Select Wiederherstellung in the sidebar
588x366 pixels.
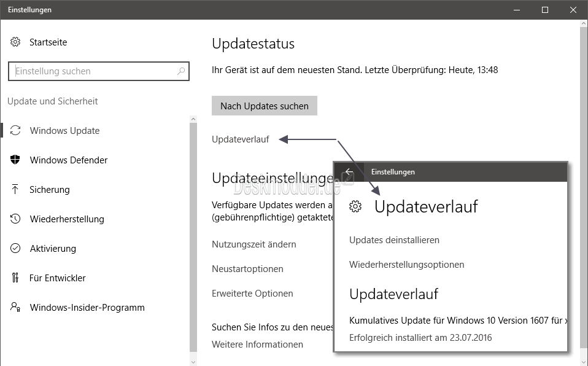67,219
